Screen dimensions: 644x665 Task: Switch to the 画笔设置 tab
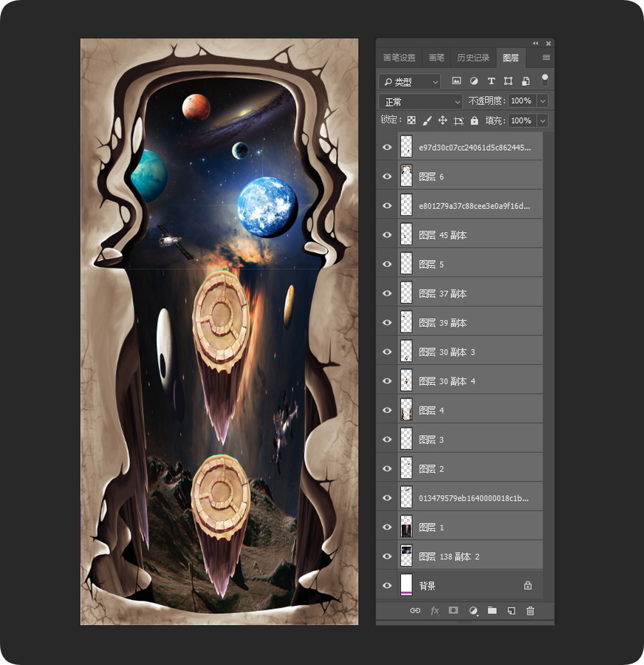(400, 57)
